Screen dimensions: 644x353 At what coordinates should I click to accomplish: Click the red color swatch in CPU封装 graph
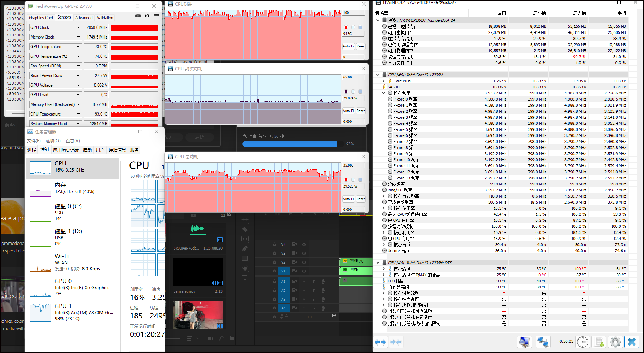[346, 27]
